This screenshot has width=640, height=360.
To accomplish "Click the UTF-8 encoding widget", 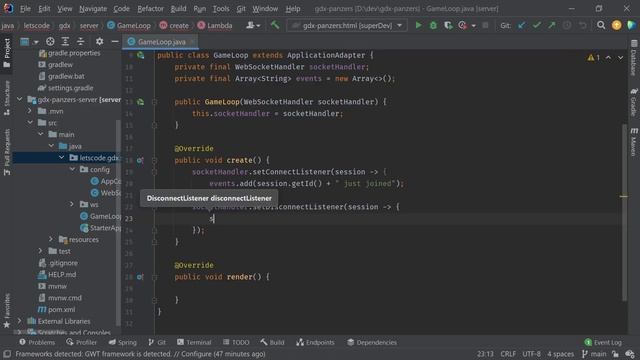I will tap(531, 354).
